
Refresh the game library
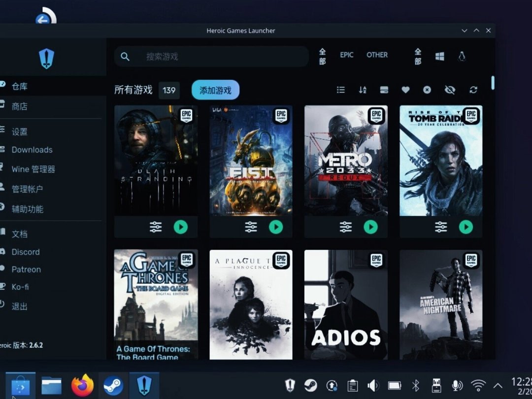click(473, 90)
